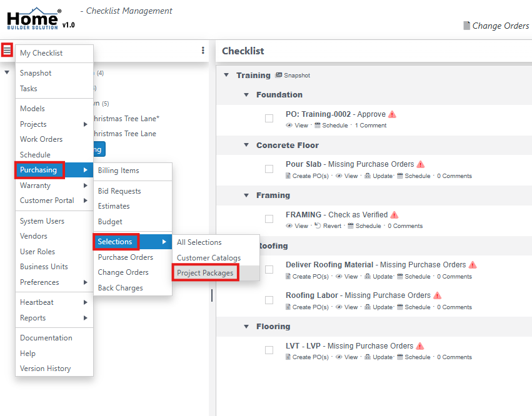532x416 pixels.
Task: Click the calendar Schedule icon under FRAMING
Action: 351,225
